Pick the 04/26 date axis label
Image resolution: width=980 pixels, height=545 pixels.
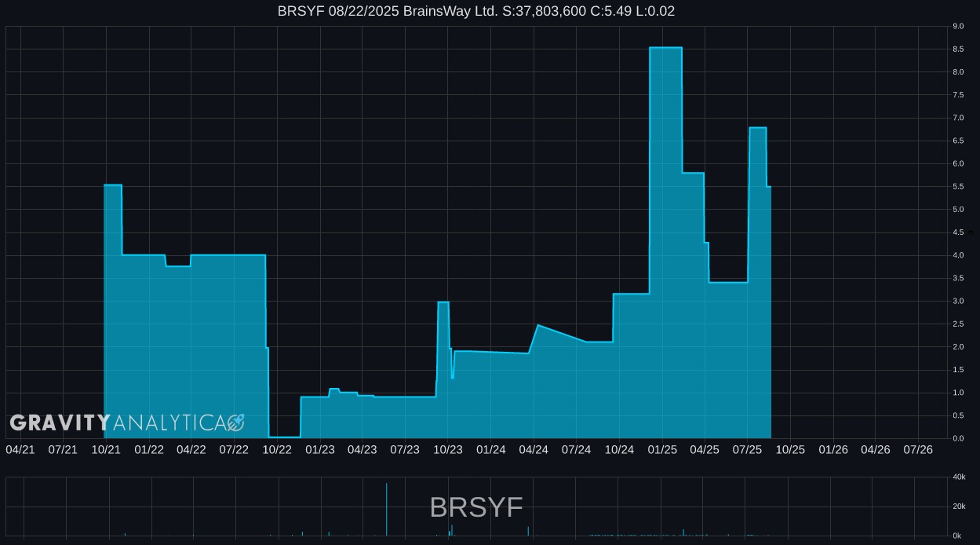point(876,449)
